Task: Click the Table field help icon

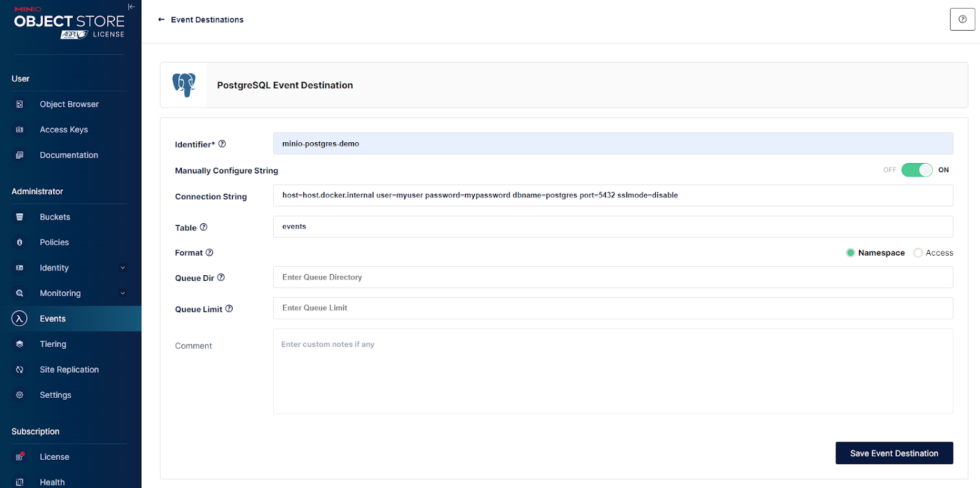Action: click(x=204, y=227)
